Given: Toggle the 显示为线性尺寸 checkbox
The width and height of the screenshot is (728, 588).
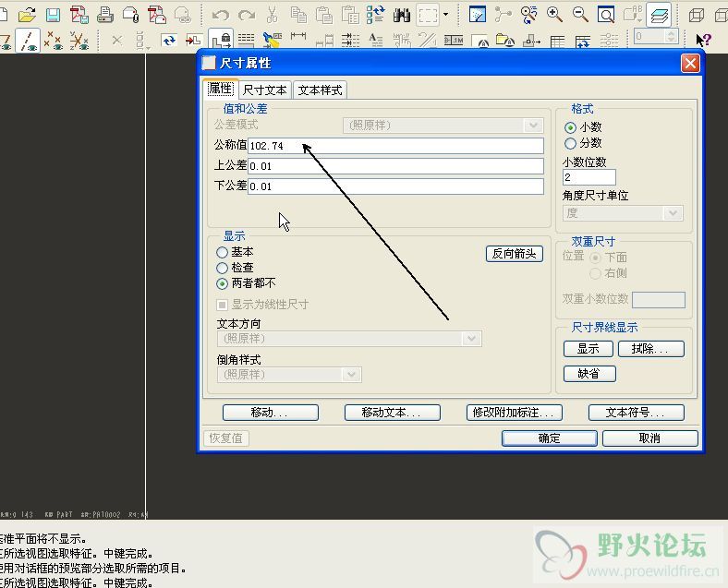Looking at the screenshot, I should pos(222,305).
